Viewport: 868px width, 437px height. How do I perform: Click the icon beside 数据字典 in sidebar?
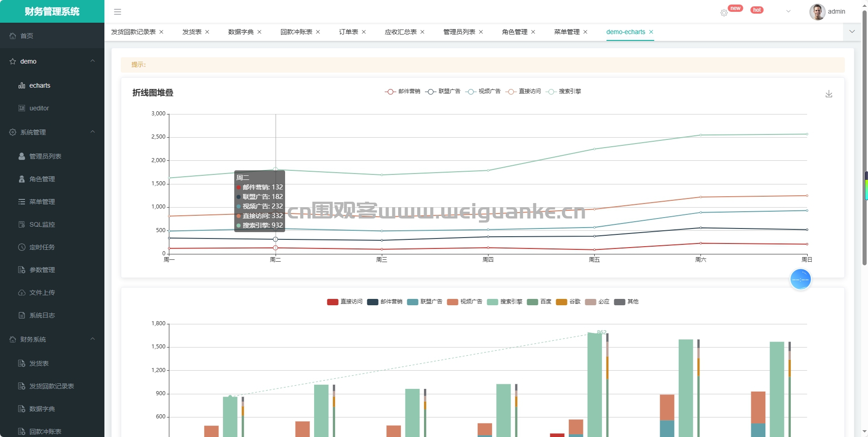click(x=22, y=409)
